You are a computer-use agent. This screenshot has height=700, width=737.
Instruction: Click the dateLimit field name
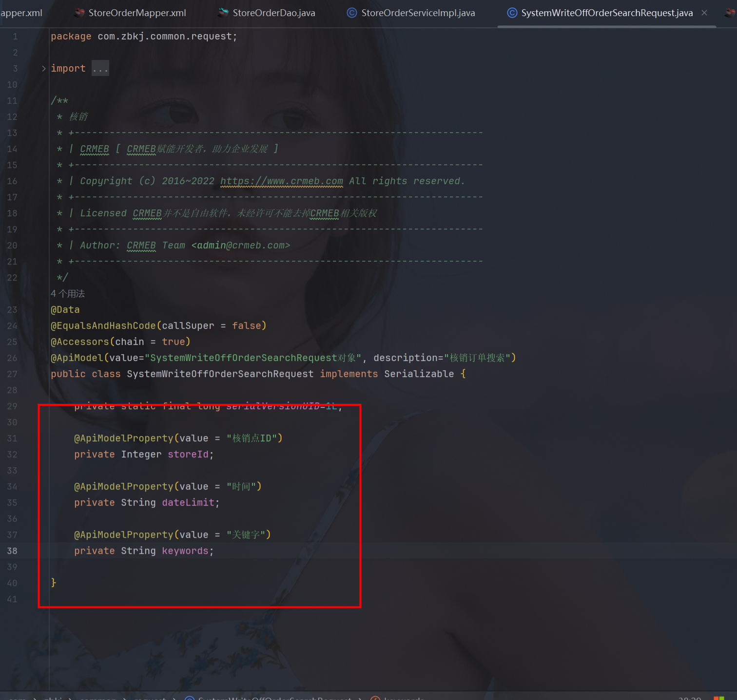188,503
